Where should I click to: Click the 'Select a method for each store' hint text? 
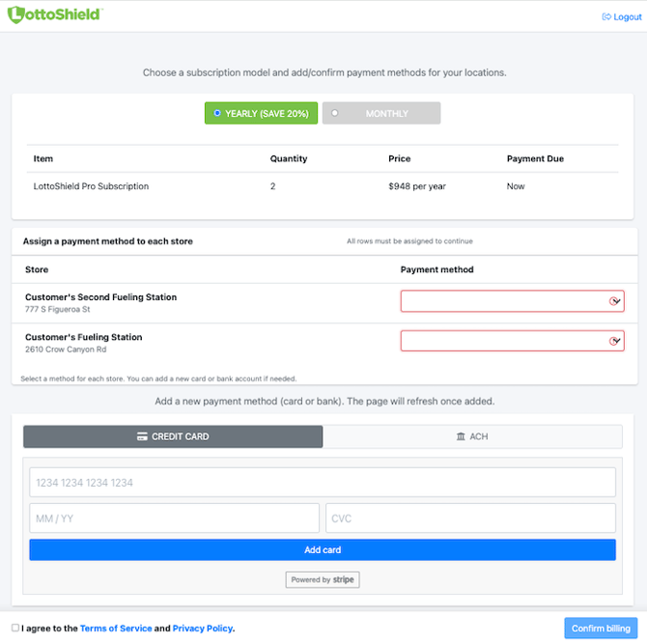point(158,378)
